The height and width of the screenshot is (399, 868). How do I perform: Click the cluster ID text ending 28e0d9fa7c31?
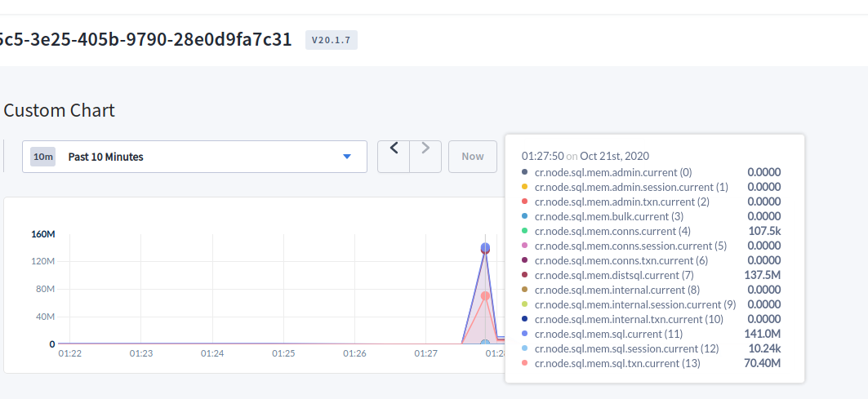(145, 39)
